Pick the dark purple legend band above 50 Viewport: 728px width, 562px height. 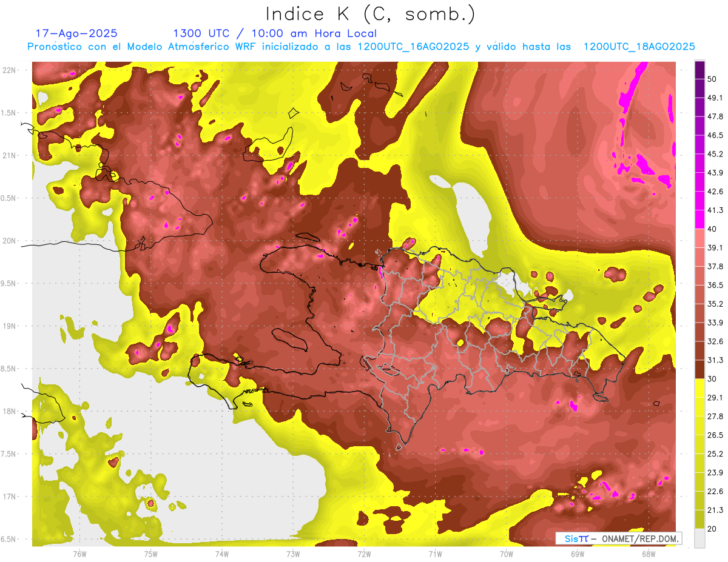point(699,70)
